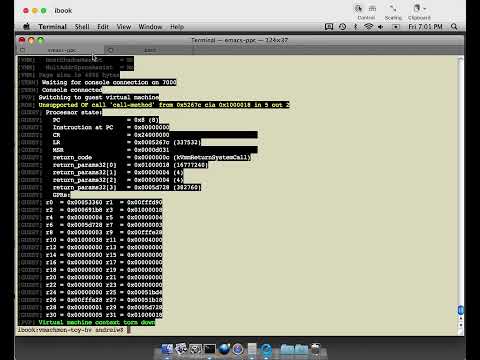The height and width of the screenshot is (360, 480).
Task: Click the r0 / r1 register row
Action: point(90,202)
